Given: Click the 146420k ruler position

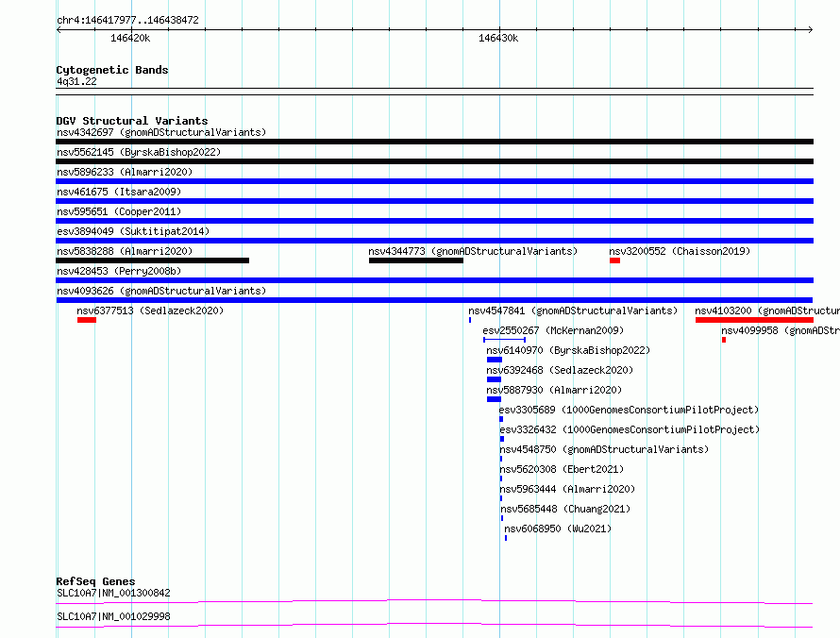Looking at the screenshot, I should (130, 38).
